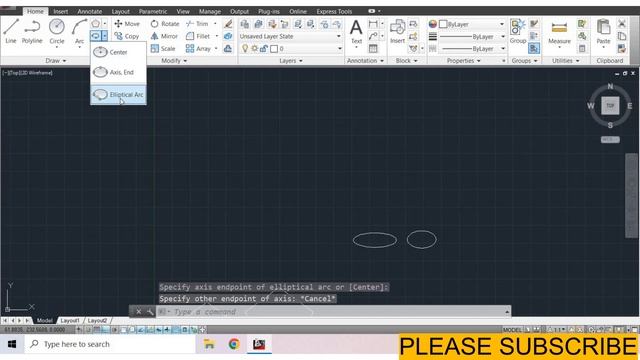Close the command line window

pyautogui.click(x=139, y=311)
